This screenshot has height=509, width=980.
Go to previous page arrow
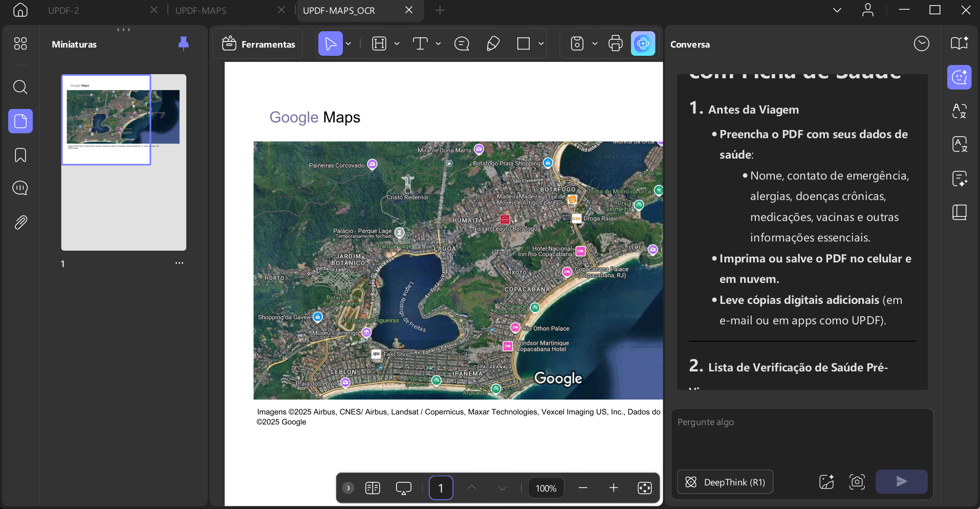point(472,488)
